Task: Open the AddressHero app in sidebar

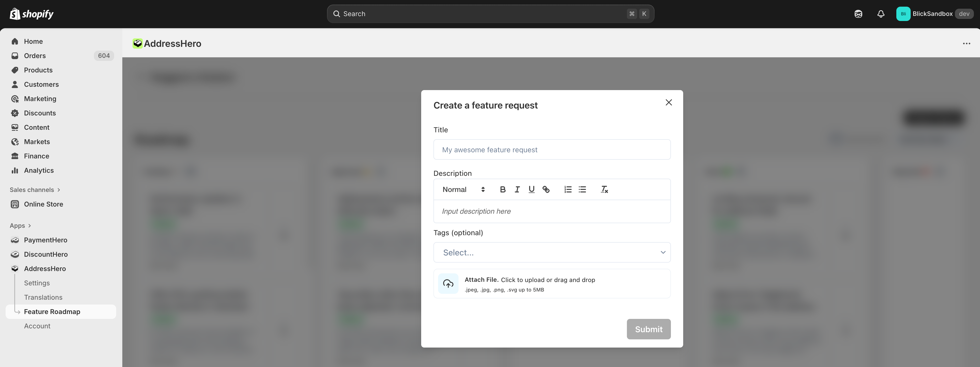Action: [x=61, y=268]
